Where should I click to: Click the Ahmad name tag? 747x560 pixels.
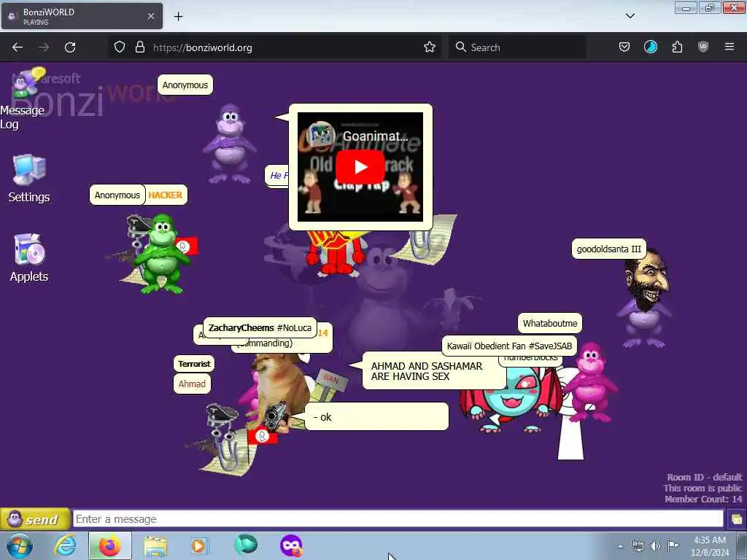coord(192,384)
